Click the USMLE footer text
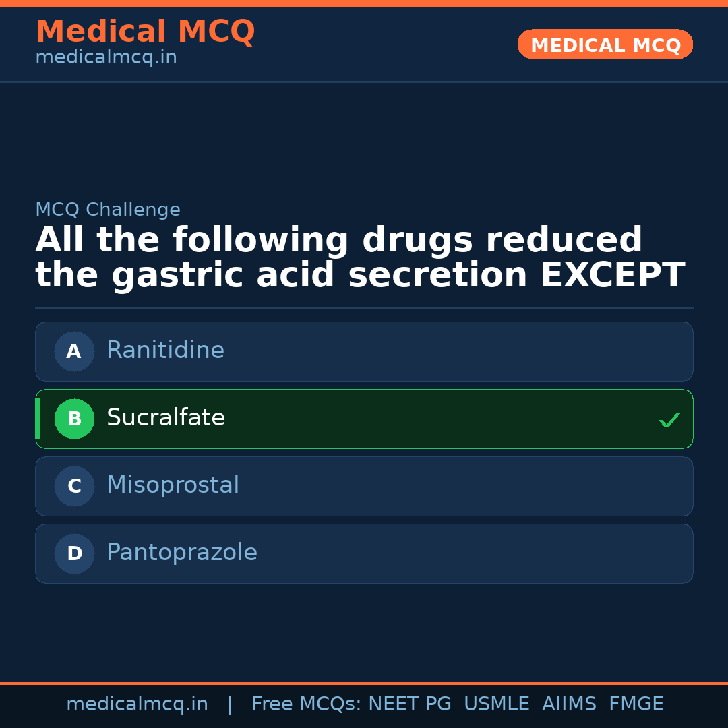728x728 pixels. pyautogui.click(x=496, y=704)
